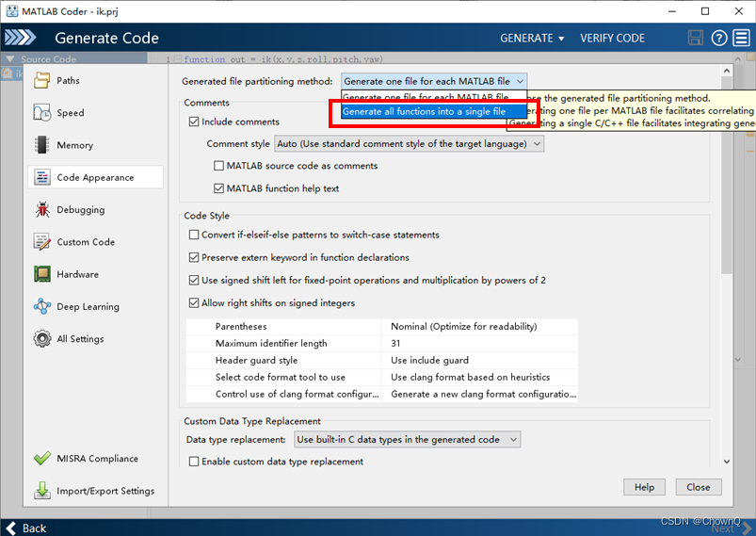Select the Code Appearance icon

(x=42, y=177)
